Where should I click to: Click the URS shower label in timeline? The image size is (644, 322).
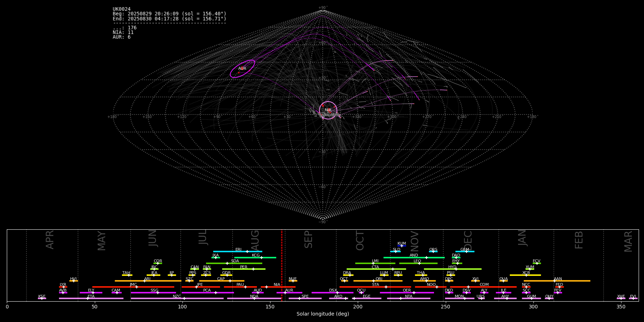480,297
